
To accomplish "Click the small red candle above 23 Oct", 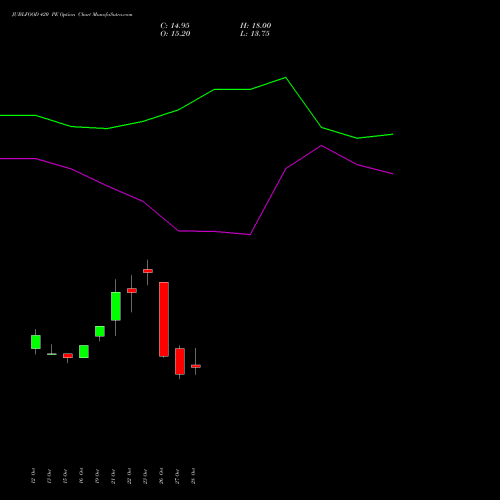I will point(148,271).
